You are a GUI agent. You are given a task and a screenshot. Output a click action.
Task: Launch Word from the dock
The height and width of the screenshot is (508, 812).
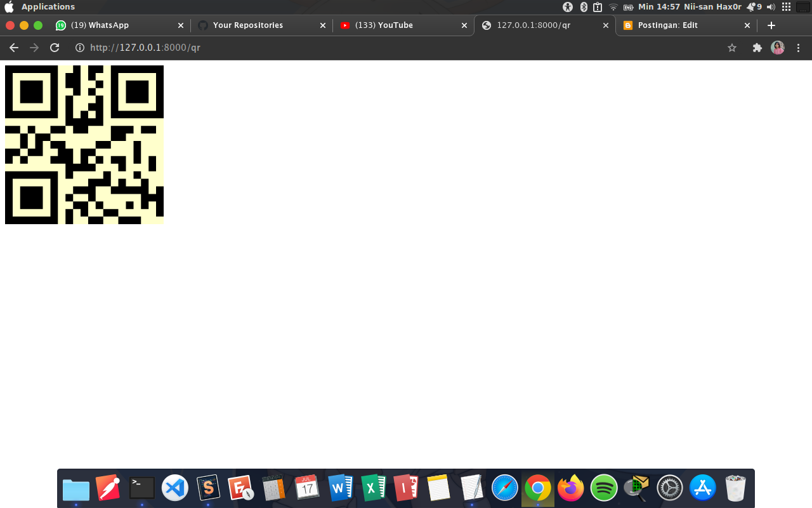(x=341, y=488)
